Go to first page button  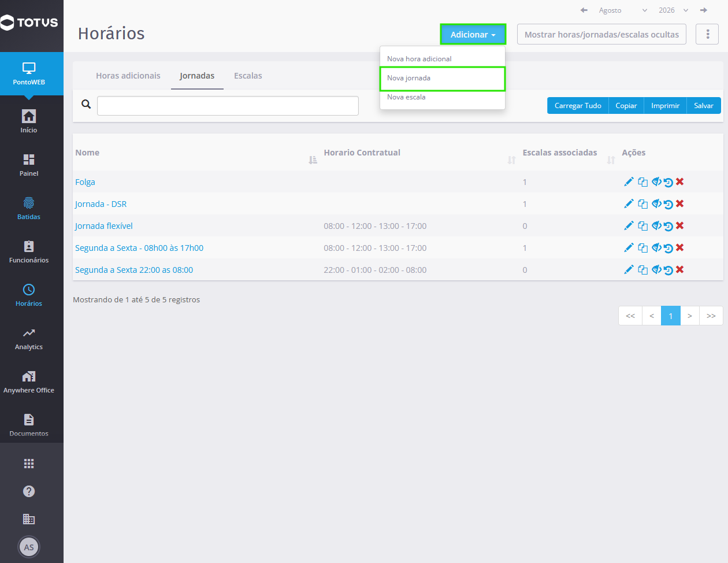[630, 316]
